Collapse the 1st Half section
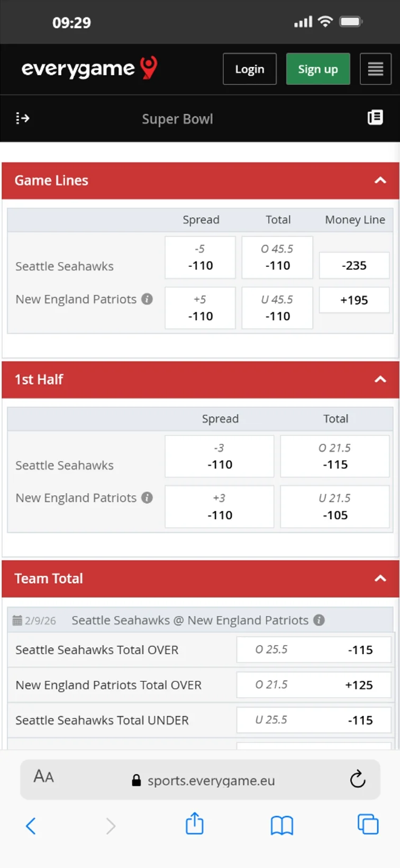 (x=380, y=379)
